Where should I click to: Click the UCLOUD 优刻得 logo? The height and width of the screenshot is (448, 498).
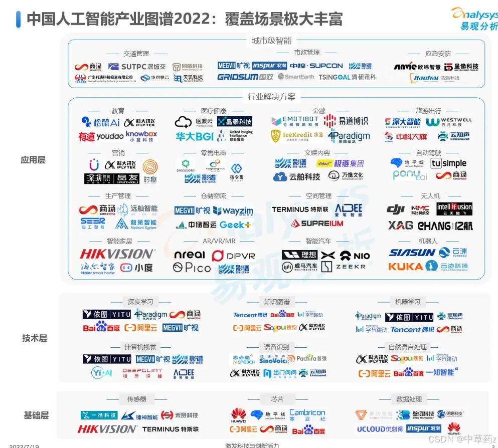(380, 429)
